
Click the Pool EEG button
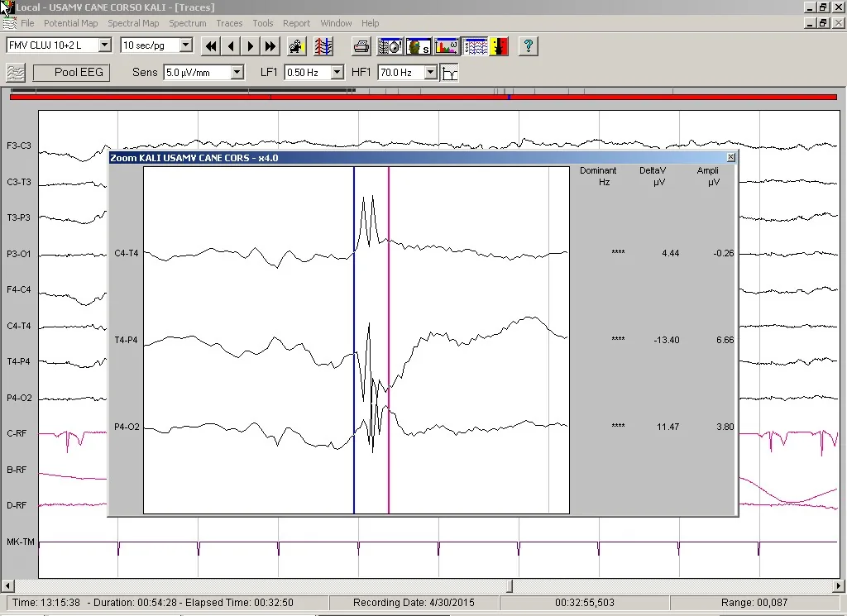coord(71,72)
